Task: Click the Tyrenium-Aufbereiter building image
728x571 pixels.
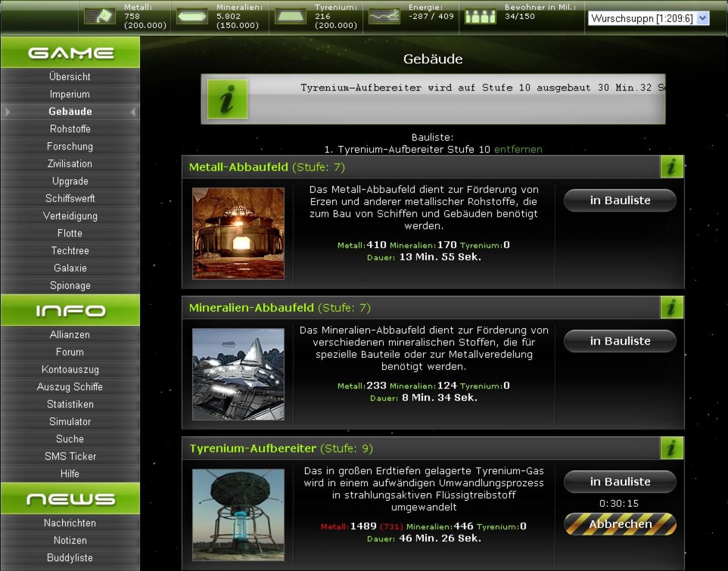Action: (238, 515)
